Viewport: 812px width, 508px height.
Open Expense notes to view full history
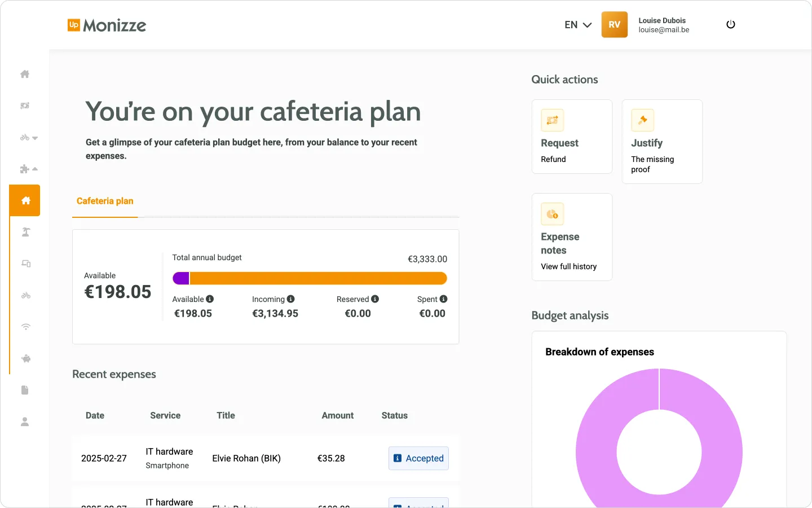(571, 237)
